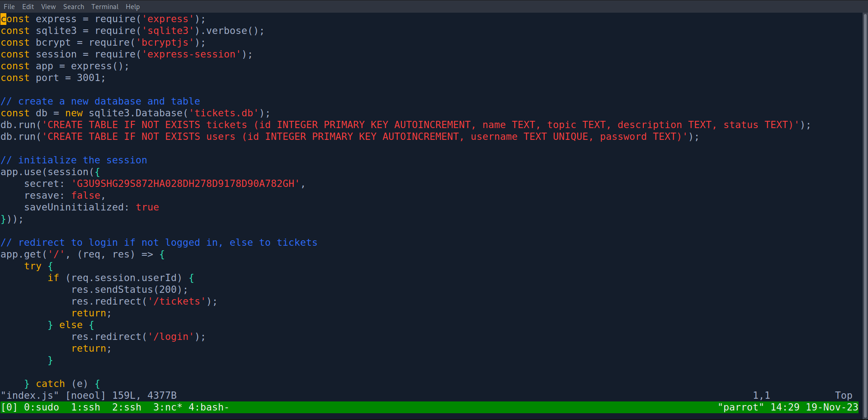The image size is (868, 420).
Task: Select the 2:ssh tmux window
Action: [127, 407]
